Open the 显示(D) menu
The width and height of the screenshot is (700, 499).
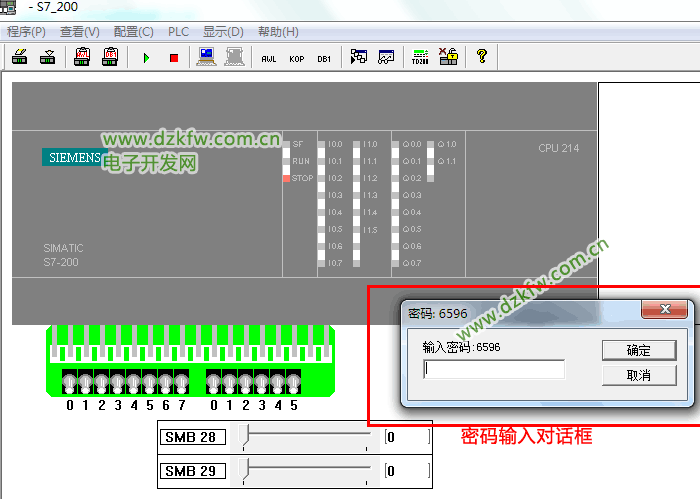pos(223,32)
